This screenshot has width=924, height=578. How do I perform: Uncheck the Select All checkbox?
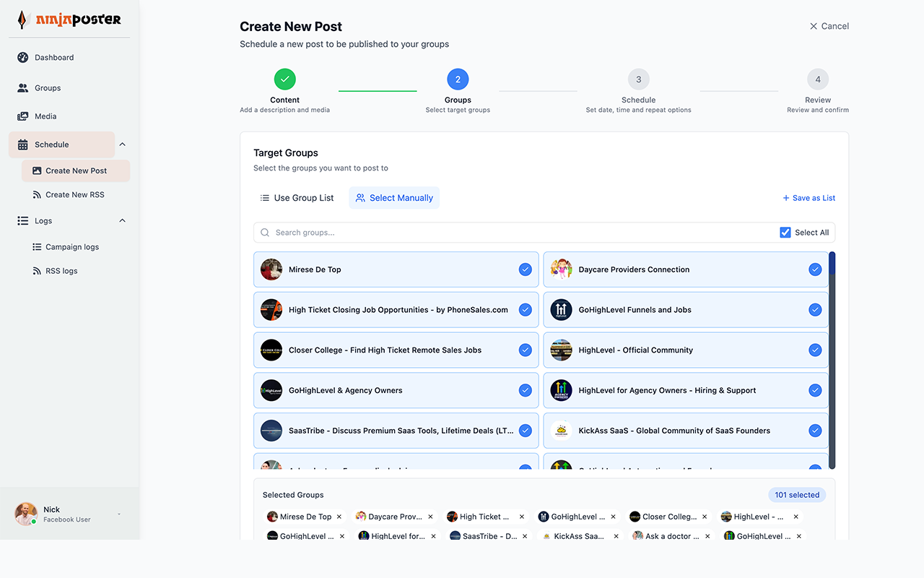[785, 232]
